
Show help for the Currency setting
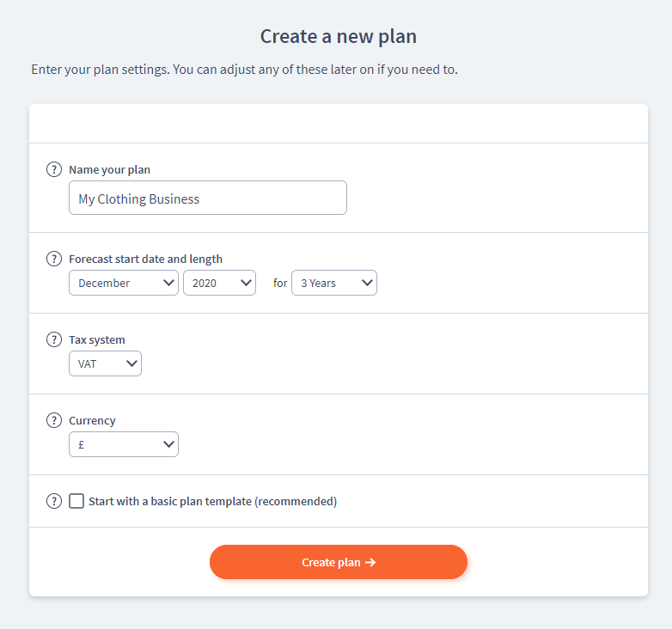(x=54, y=420)
